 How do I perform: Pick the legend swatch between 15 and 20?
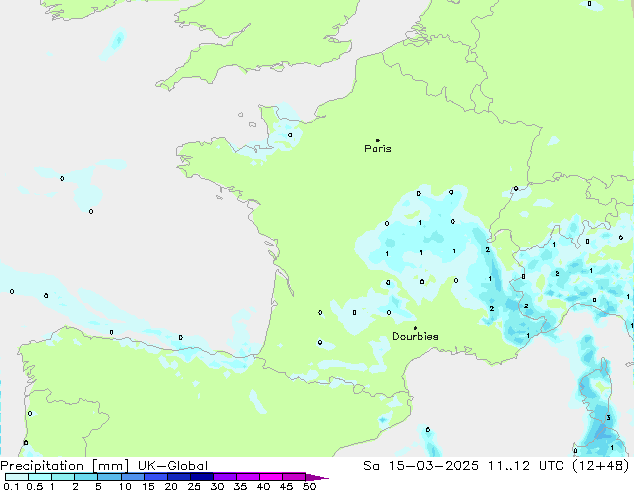(156, 477)
